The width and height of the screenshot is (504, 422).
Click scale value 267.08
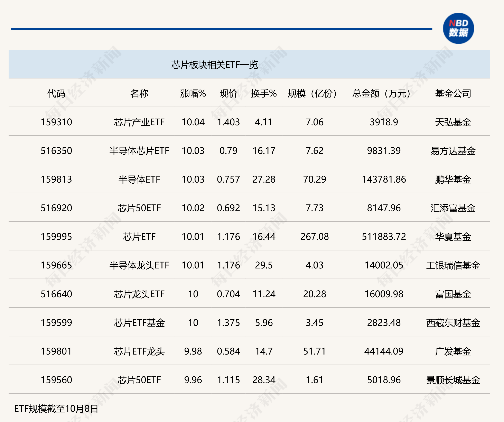pos(314,236)
